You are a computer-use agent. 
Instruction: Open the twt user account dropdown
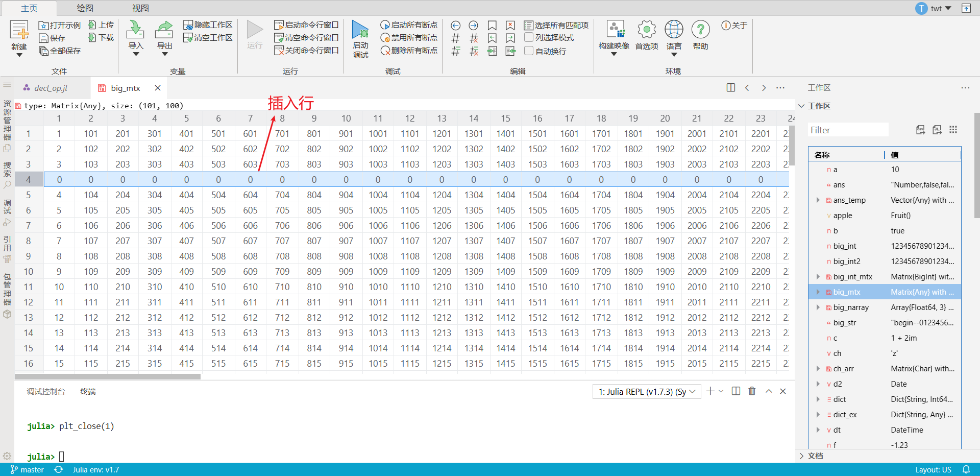point(934,8)
